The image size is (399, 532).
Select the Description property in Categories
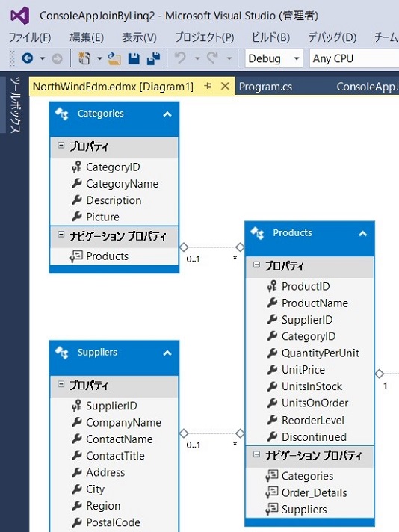(x=114, y=200)
